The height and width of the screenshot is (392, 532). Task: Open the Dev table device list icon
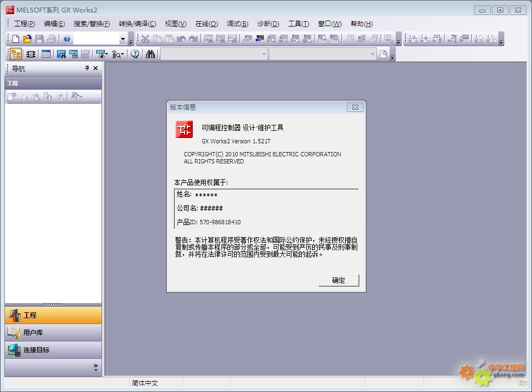73,54
